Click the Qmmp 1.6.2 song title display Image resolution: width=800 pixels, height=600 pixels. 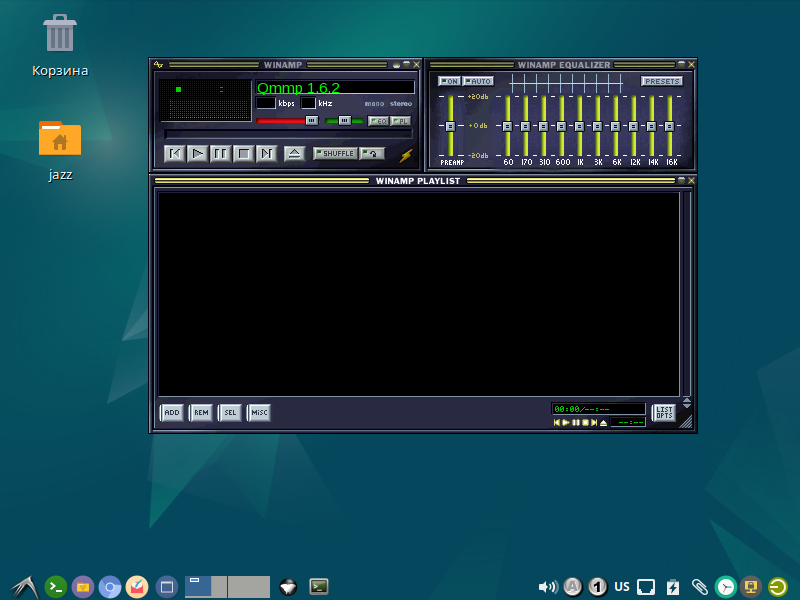pyautogui.click(x=335, y=88)
